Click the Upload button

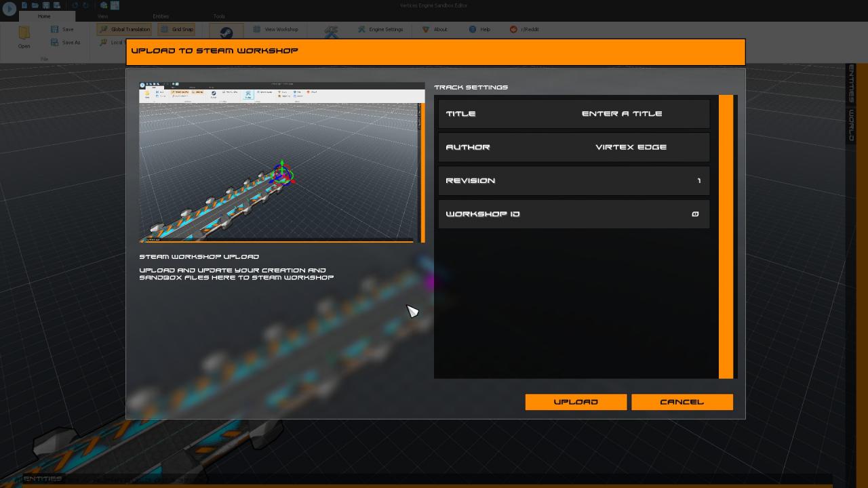(576, 402)
